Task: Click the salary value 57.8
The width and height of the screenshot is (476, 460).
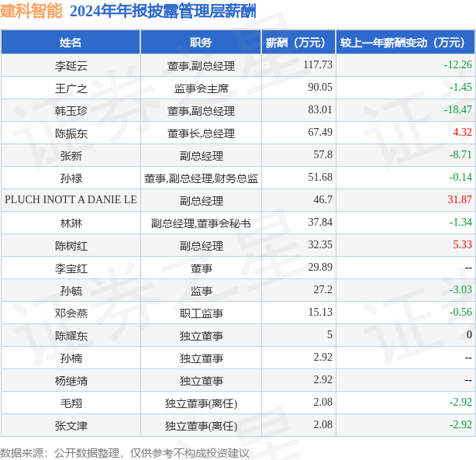Action: coord(323,154)
